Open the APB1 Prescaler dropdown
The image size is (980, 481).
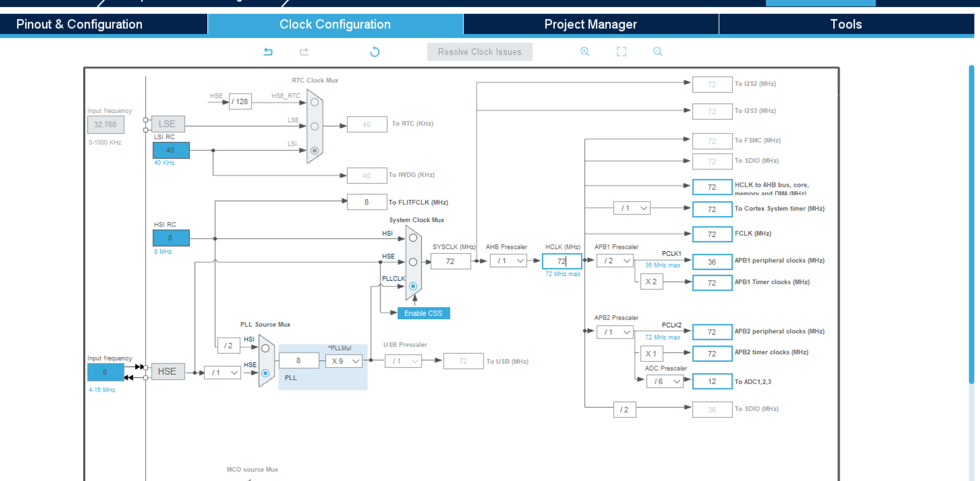[615, 261]
